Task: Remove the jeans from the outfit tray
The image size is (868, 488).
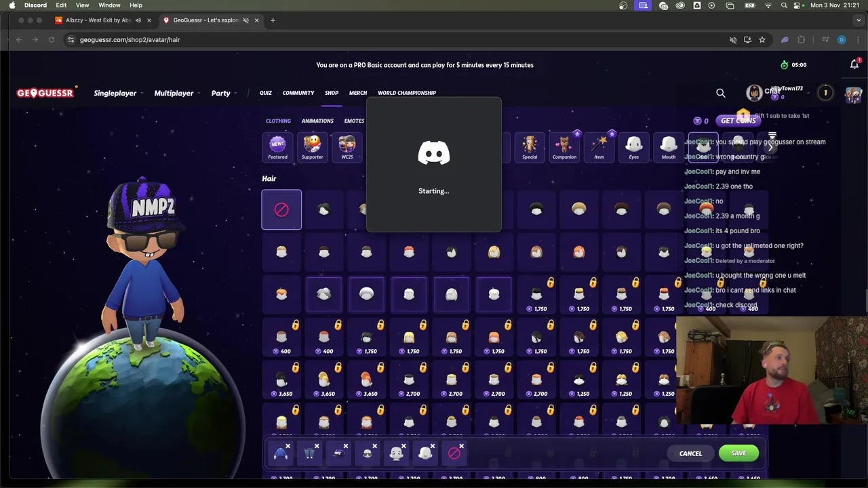Action: (317, 446)
